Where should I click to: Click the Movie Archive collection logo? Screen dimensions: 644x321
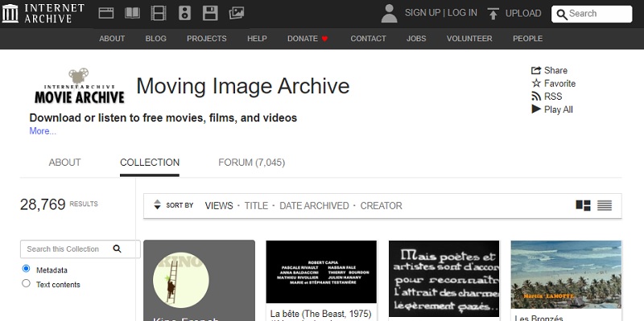(x=79, y=86)
